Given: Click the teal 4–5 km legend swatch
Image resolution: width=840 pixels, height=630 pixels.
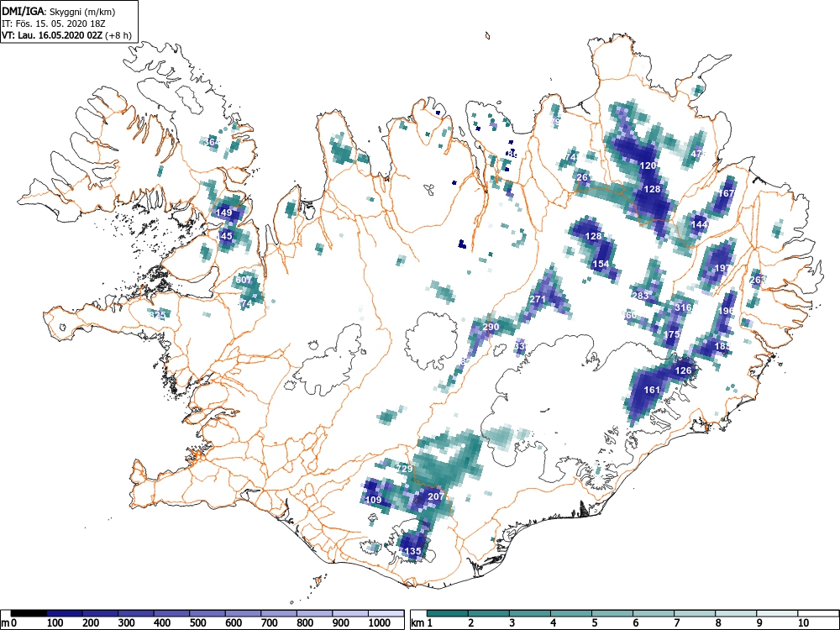Looking at the screenshot, I should coord(571,613).
